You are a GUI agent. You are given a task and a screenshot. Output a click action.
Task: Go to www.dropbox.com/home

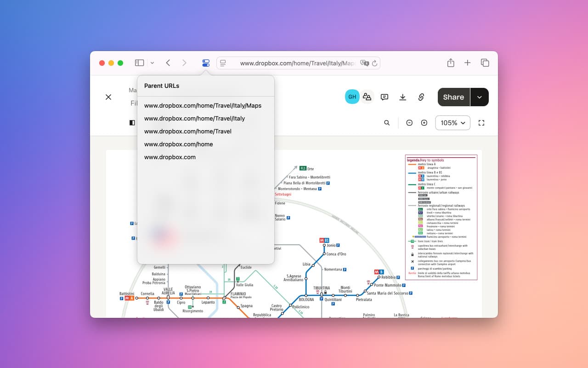point(179,144)
